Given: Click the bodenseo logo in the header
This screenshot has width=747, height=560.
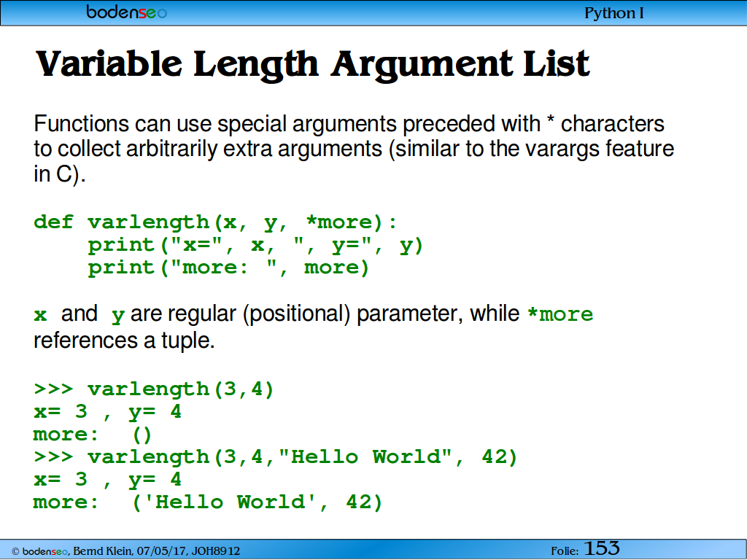Looking at the screenshot, I should point(126,12).
